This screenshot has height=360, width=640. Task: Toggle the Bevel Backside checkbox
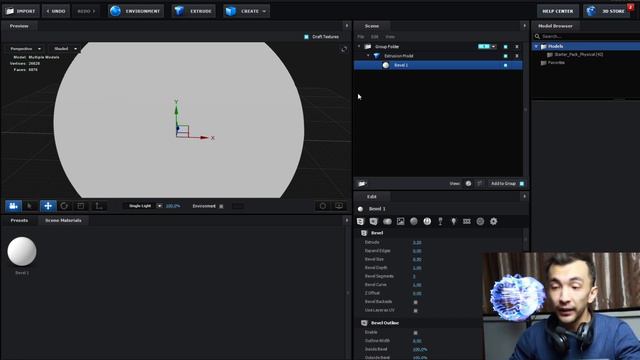(416, 302)
